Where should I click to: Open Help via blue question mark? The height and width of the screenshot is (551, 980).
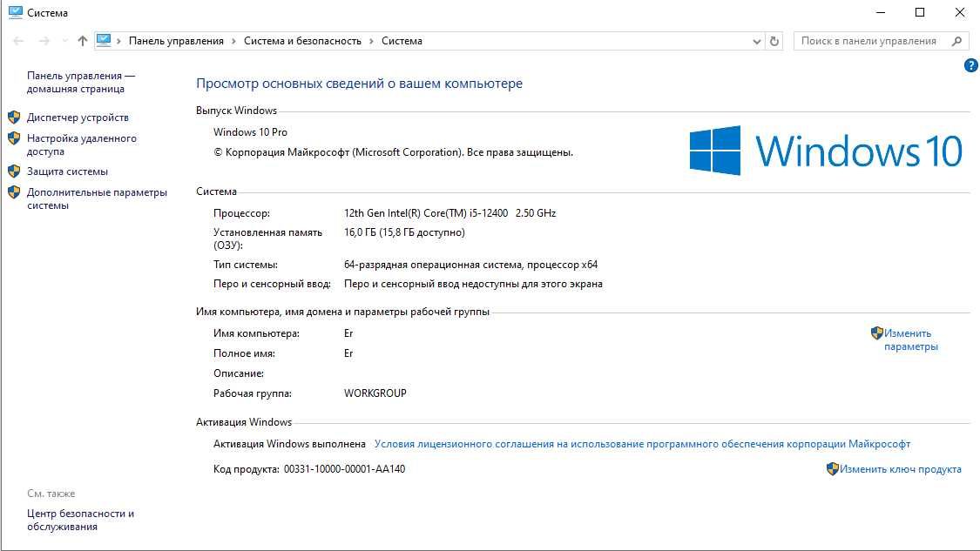(x=970, y=65)
